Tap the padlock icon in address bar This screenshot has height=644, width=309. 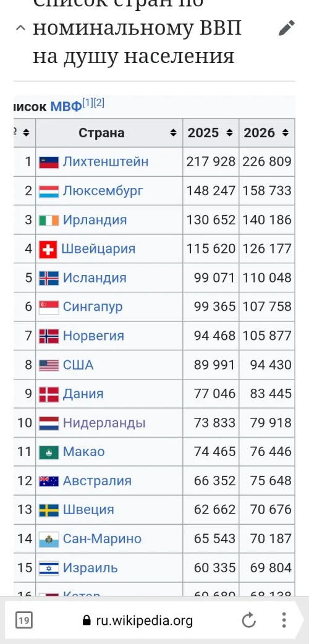pyautogui.click(x=87, y=620)
